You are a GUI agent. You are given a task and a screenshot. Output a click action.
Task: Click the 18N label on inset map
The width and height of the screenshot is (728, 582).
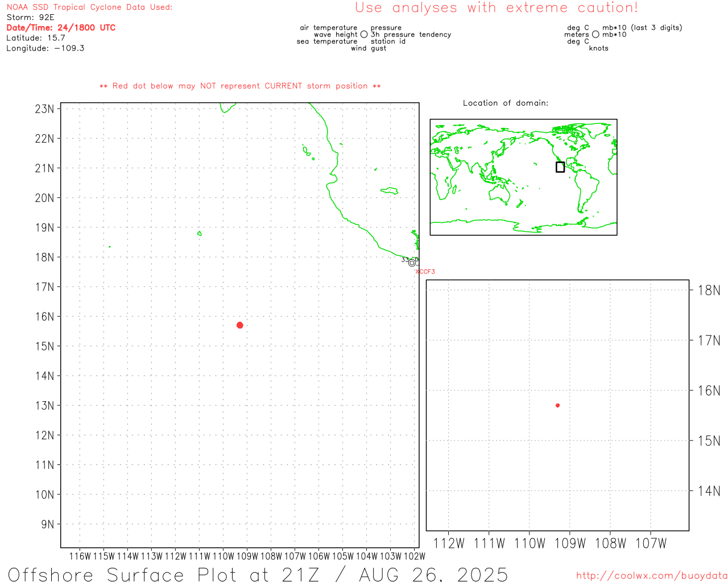click(x=709, y=290)
